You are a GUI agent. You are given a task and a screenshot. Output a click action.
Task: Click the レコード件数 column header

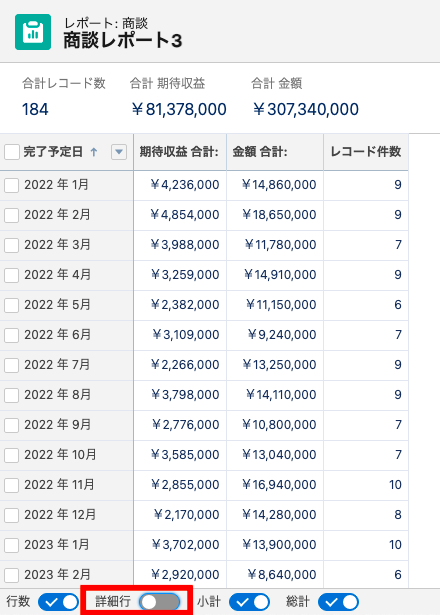point(366,152)
